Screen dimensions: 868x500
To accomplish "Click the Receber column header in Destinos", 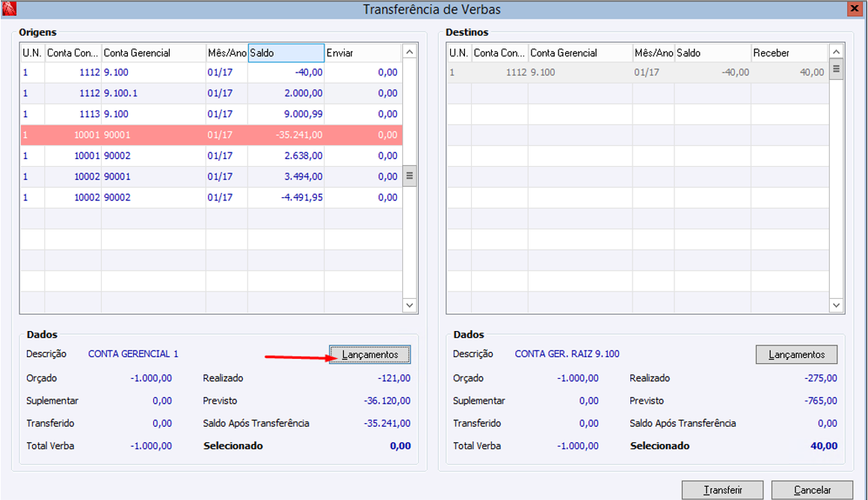I will 789,53.
